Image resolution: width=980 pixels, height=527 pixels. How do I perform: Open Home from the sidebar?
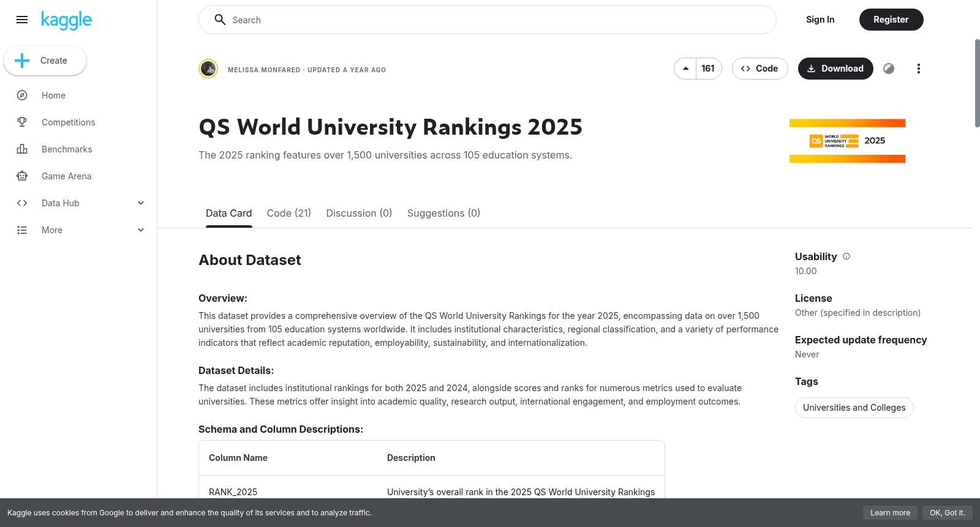tap(53, 95)
